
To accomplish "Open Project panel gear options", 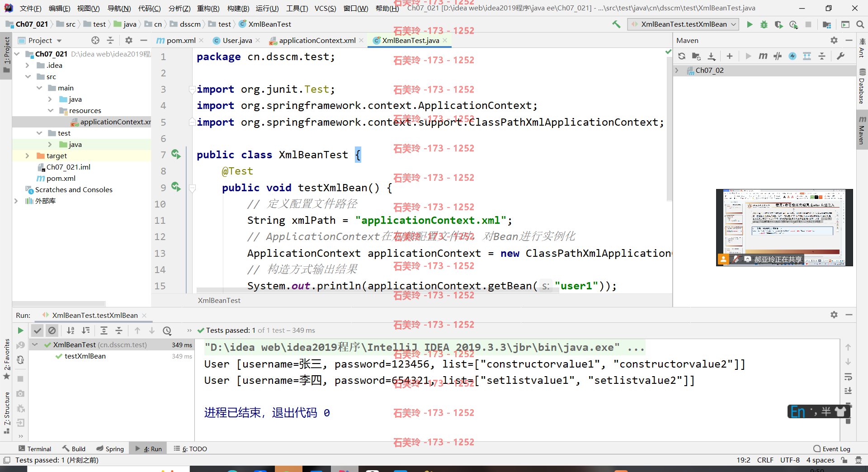I will [x=129, y=40].
